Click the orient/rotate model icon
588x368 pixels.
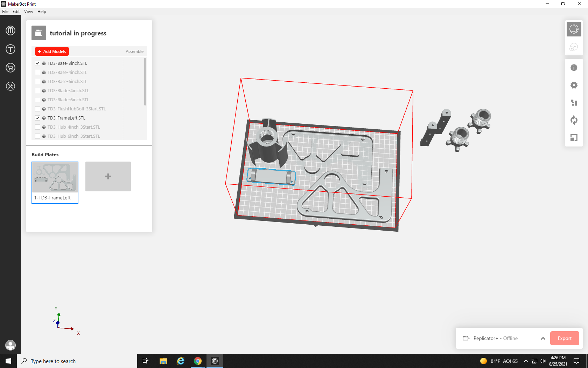(x=574, y=120)
